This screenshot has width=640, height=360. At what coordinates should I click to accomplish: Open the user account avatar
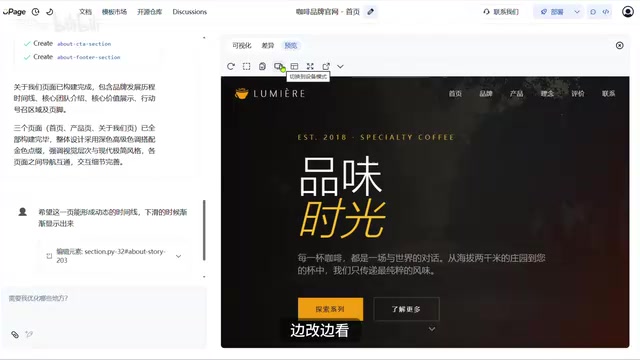tap(628, 12)
